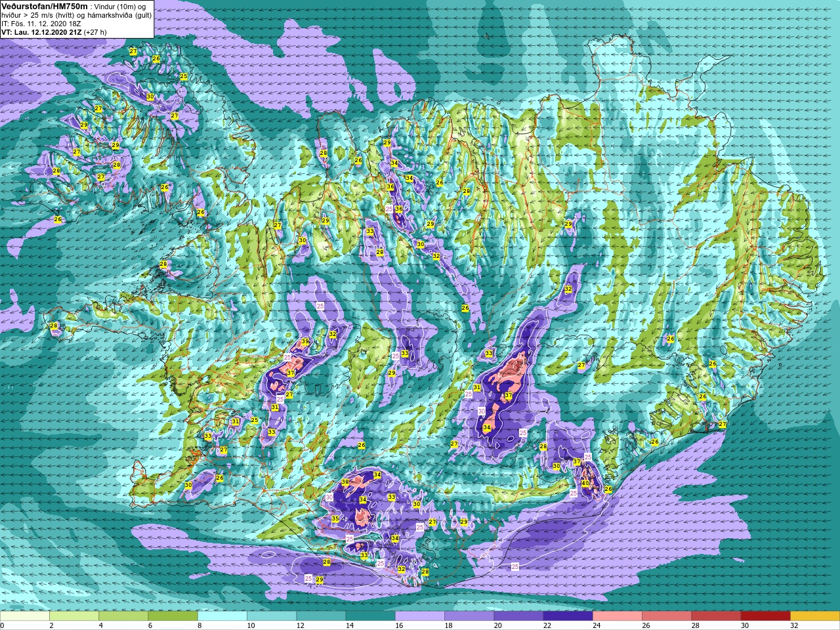Select the 20–22 violet legend swatch

point(518,616)
